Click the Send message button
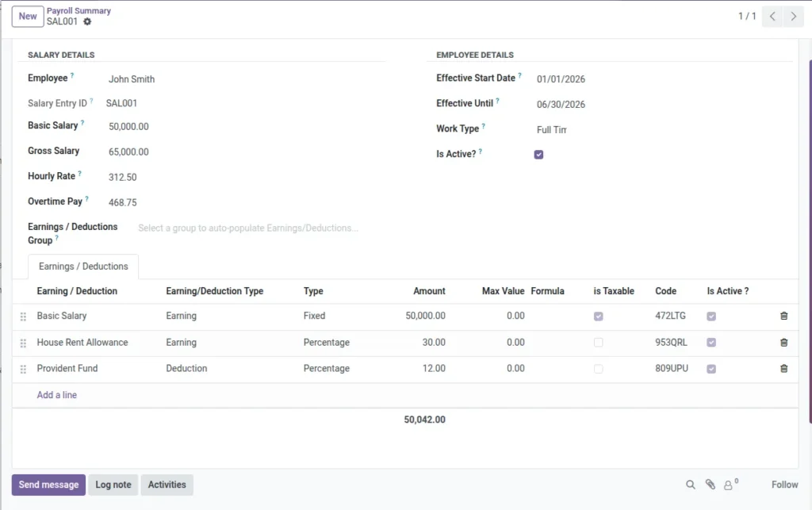 click(48, 485)
